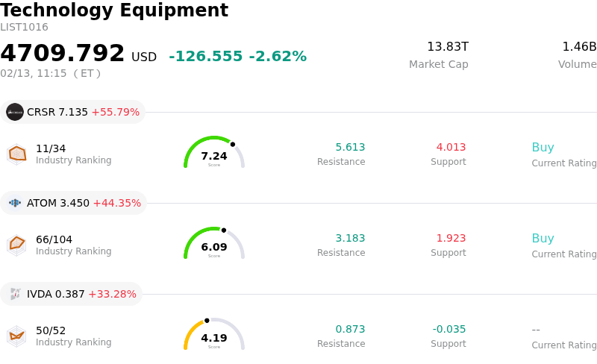Click the IVDA company logo icon

click(15, 294)
